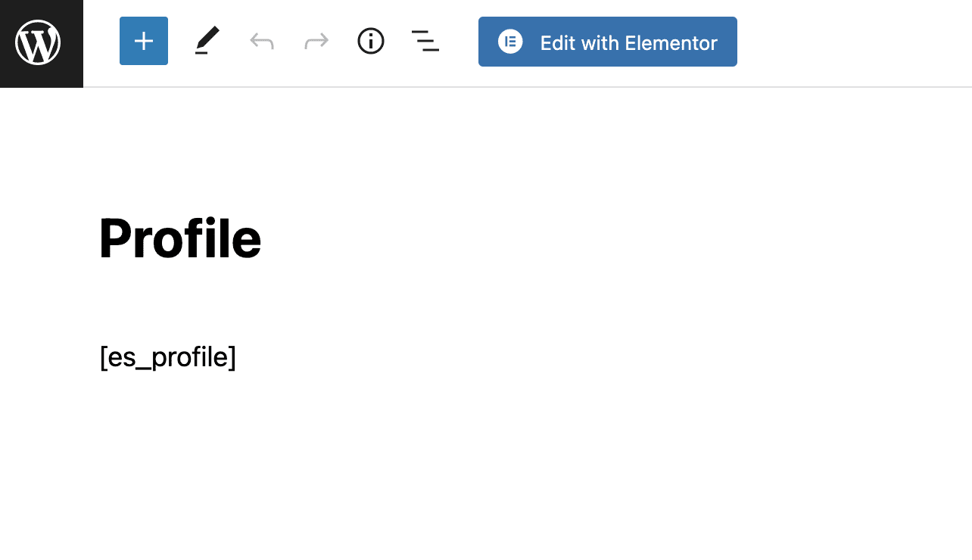The width and height of the screenshot is (972, 560).
Task: Show document details info popover
Action: pyautogui.click(x=371, y=41)
